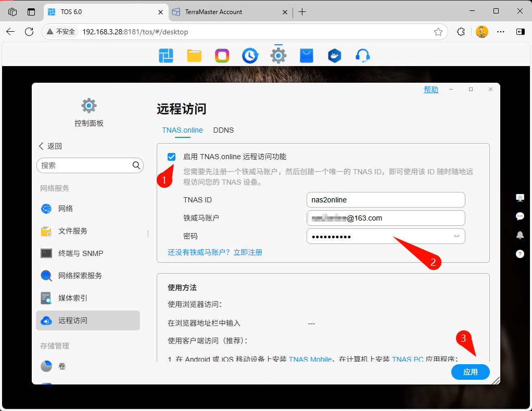Viewport: 532px width, 411px height.
Task: Open 文件服务 in sidebar
Action: (88, 231)
